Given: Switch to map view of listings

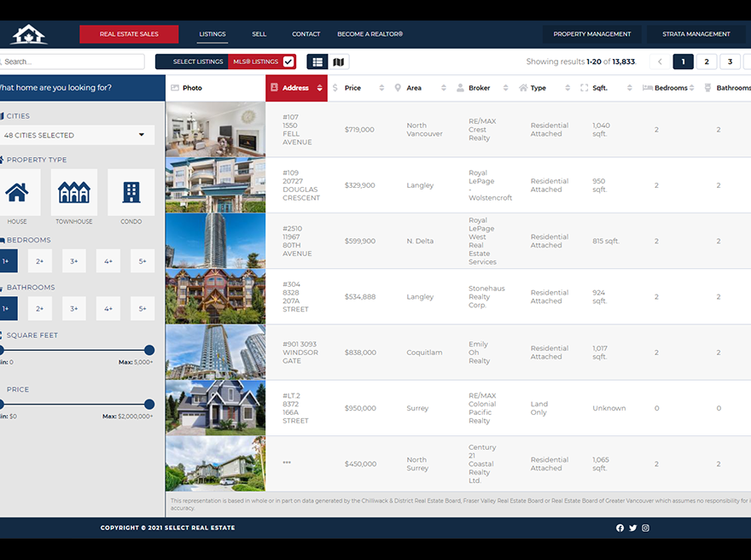Looking at the screenshot, I should pos(338,61).
